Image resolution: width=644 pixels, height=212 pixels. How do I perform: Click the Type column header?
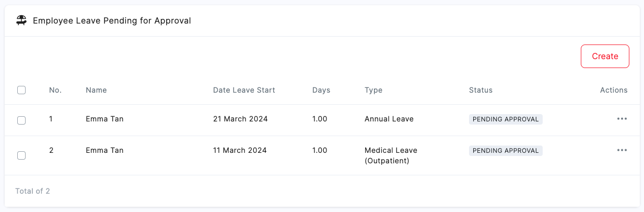coord(373,90)
